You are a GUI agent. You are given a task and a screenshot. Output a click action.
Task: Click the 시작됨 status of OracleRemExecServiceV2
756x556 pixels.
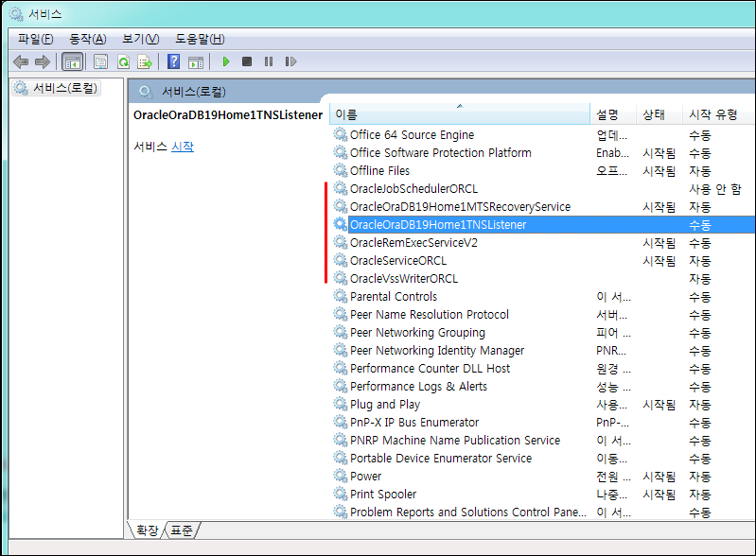tap(659, 243)
